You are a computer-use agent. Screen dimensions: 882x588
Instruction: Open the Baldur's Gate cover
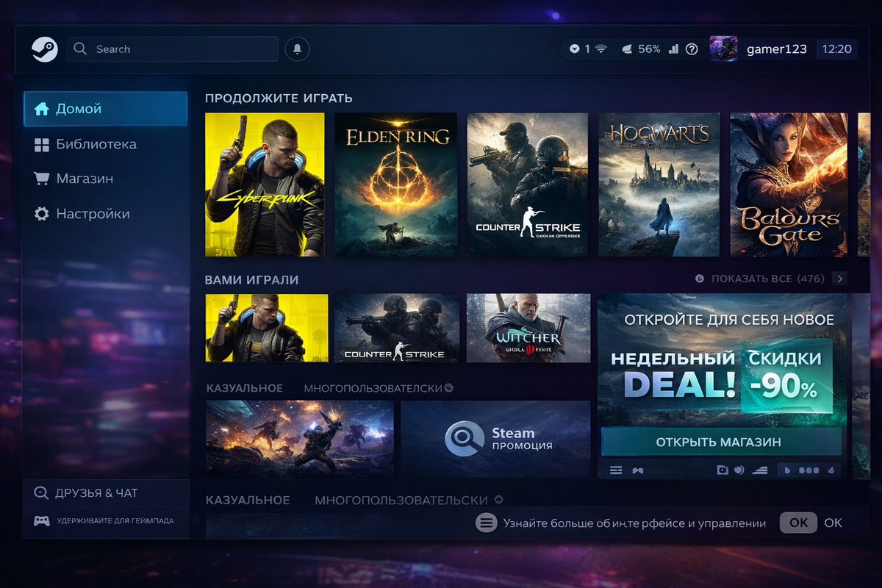[790, 184]
